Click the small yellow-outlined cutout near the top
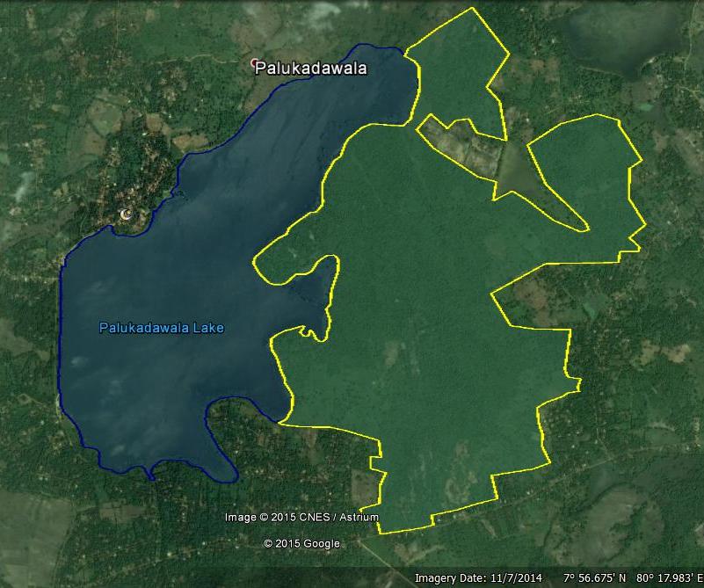Viewport: 704px width, 588px height. coord(457,141)
